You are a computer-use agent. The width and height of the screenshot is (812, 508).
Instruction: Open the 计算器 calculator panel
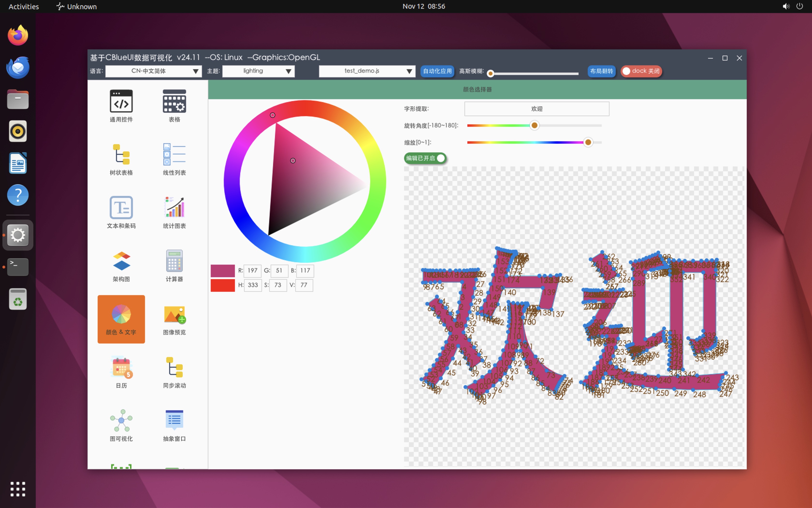click(174, 265)
